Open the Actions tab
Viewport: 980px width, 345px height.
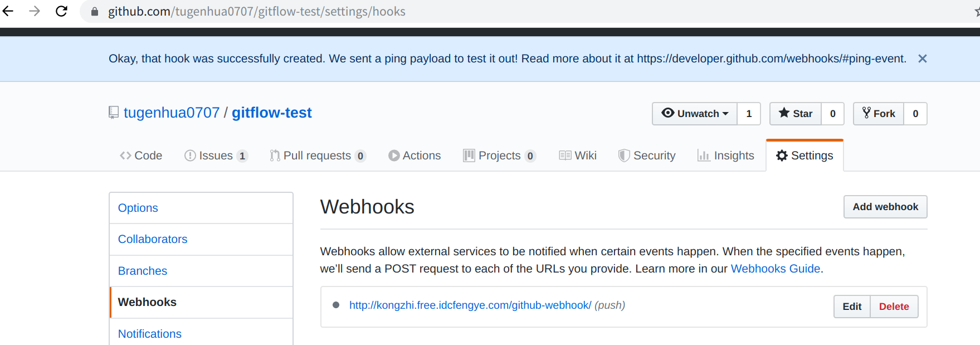[415, 156]
